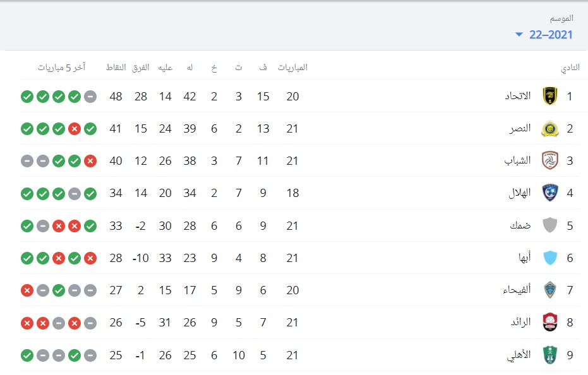
Task: Click the Al-Ittihad club crest icon
Action: (x=549, y=96)
